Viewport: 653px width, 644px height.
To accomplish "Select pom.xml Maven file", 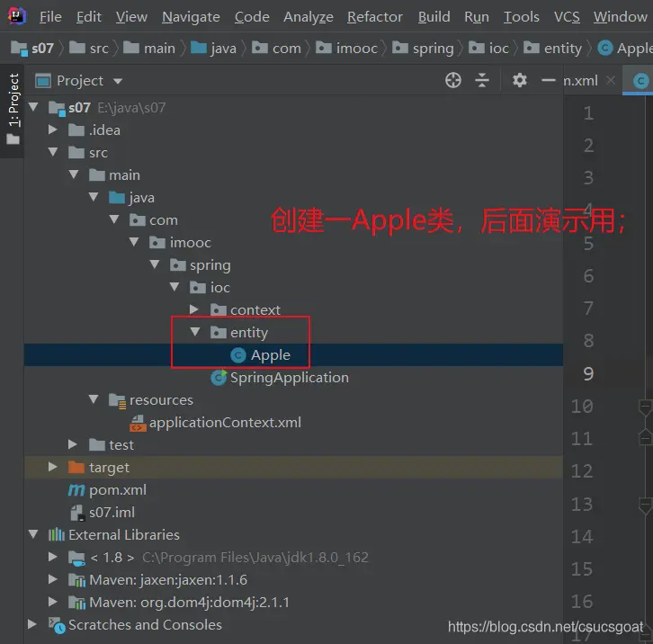I will pos(118,490).
